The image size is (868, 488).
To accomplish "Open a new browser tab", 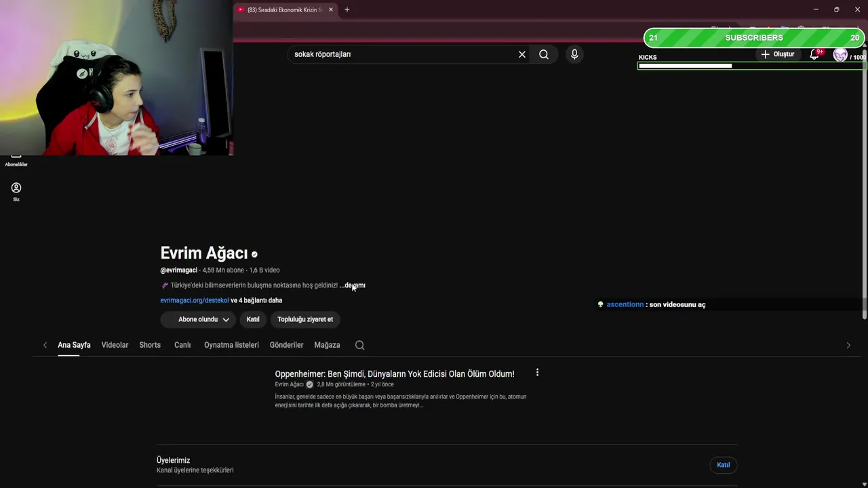I will (x=347, y=9).
